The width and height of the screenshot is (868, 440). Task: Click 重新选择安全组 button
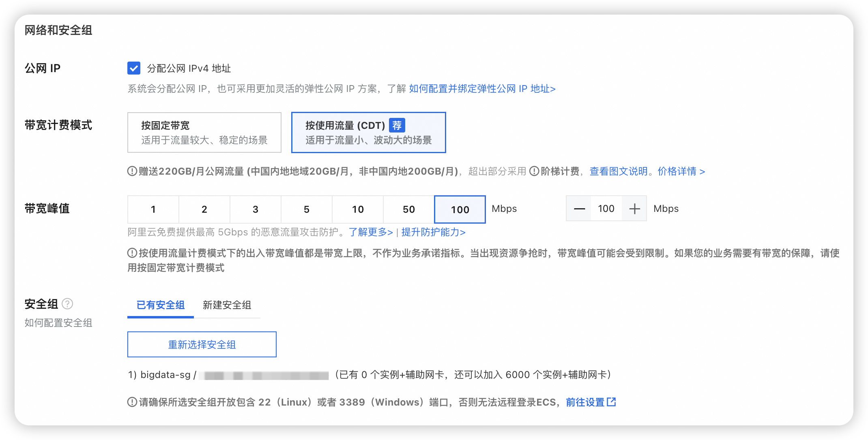coord(202,344)
